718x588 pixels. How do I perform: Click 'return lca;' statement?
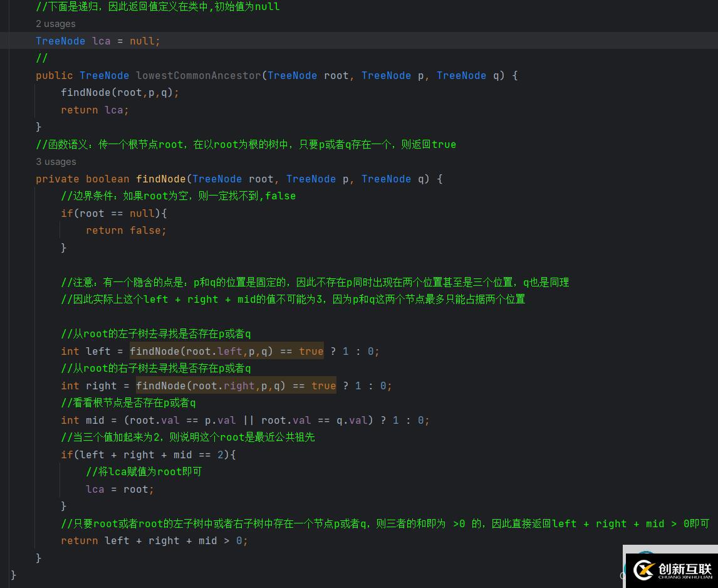coord(95,110)
